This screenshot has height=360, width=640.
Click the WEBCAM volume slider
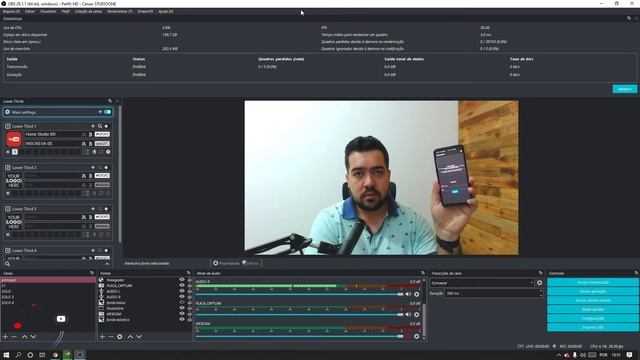click(x=300, y=336)
